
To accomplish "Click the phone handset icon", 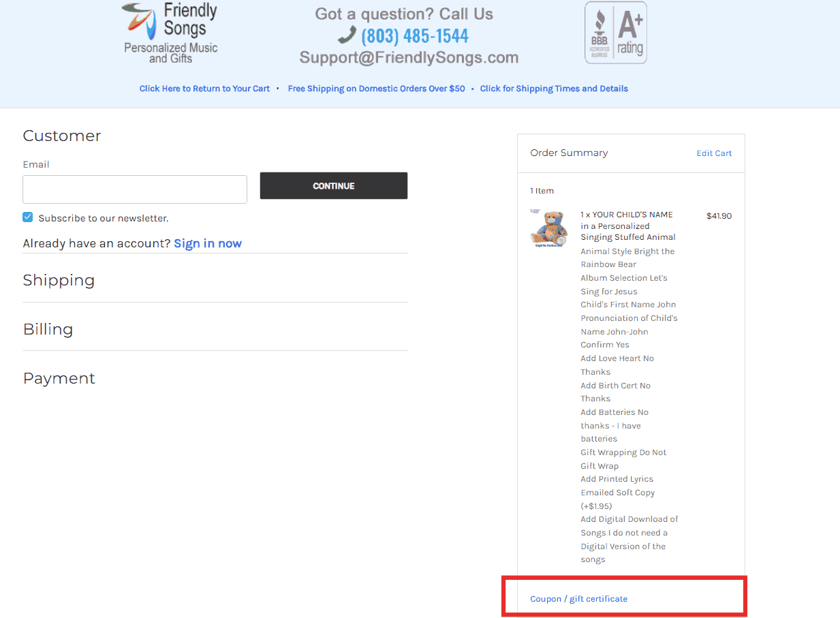I will [x=347, y=35].
